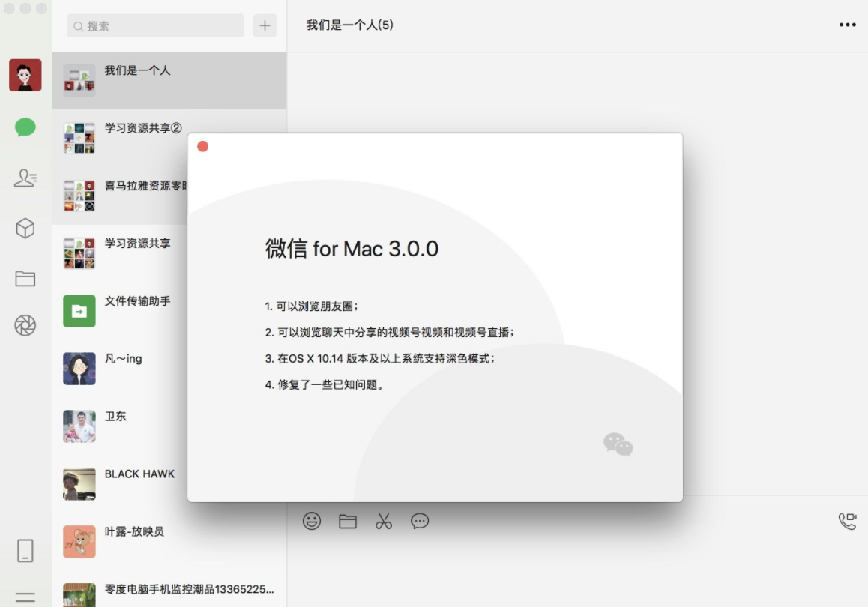Click 叶露-放映员's cartoon avatar
Screen dimensions: 868x607
coord(79,541)
